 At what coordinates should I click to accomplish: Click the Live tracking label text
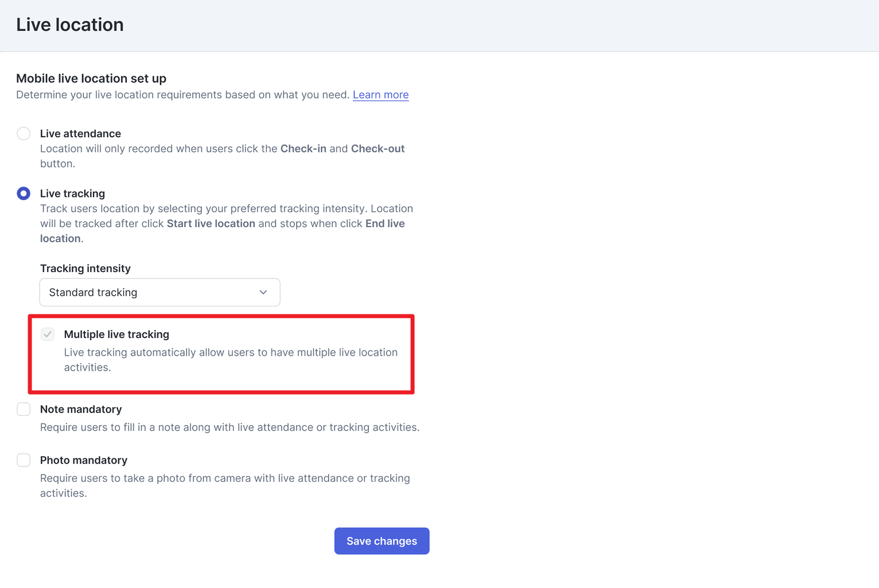72,193
